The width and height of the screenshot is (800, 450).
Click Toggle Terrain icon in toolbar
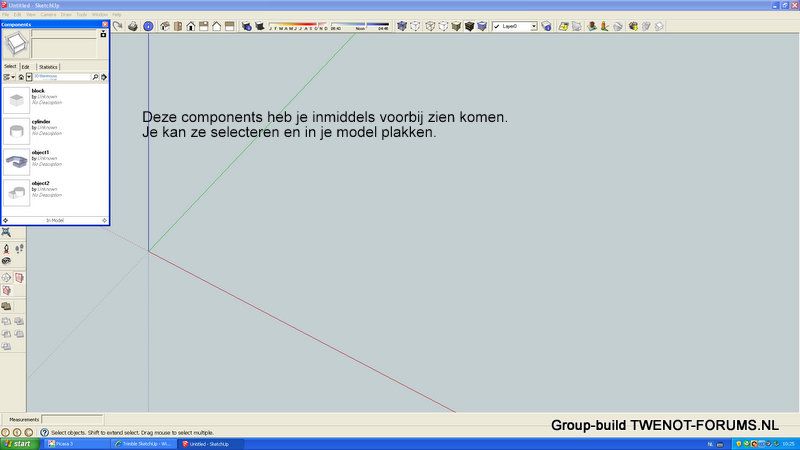[x=577, y=26]
